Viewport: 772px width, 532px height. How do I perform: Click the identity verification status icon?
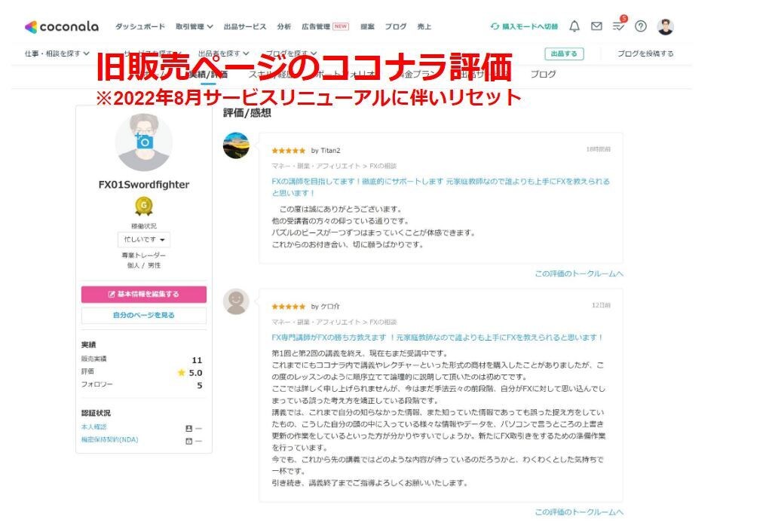tap(188, 428)
